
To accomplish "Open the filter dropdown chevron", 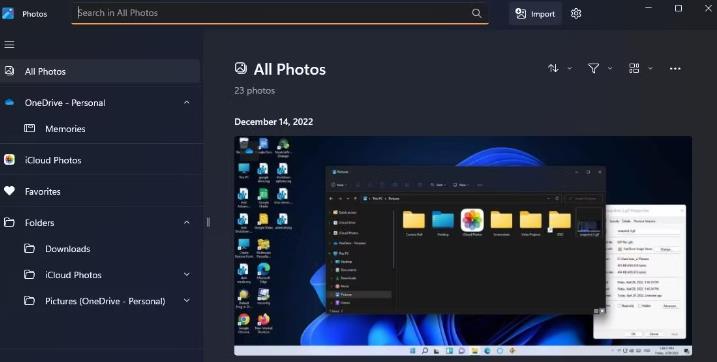I will point(610,69).
